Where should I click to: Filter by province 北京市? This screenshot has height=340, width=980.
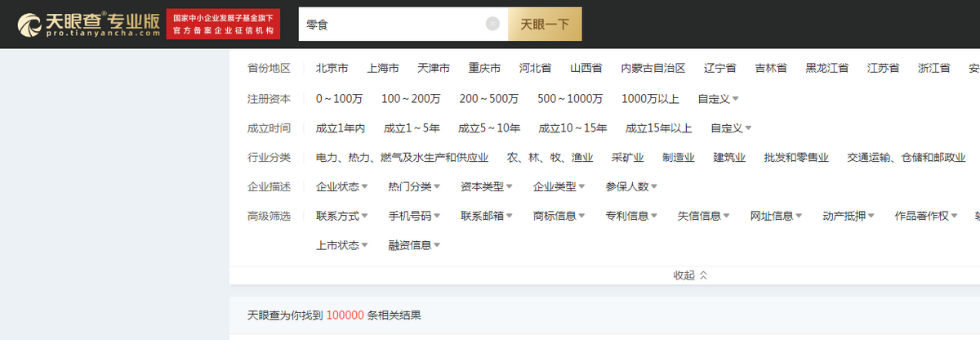pos(332,69)
